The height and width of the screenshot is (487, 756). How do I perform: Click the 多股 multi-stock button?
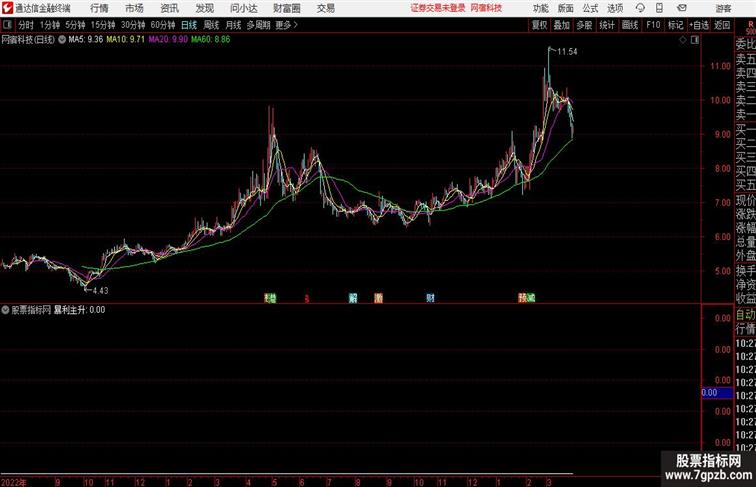[584, 25]
